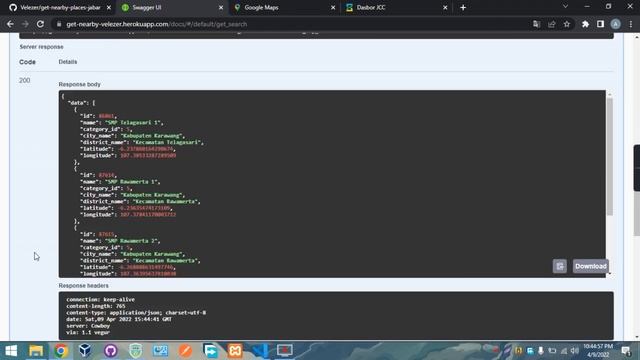Close the GitHub repository tab
Viewport: 640px width, 360px height.
[x=109, y=7]
